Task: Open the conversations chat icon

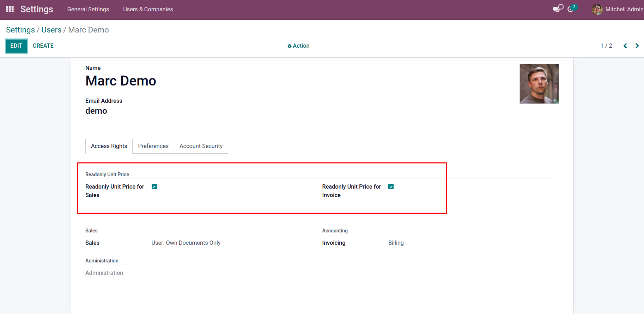Action: (558, 9)
